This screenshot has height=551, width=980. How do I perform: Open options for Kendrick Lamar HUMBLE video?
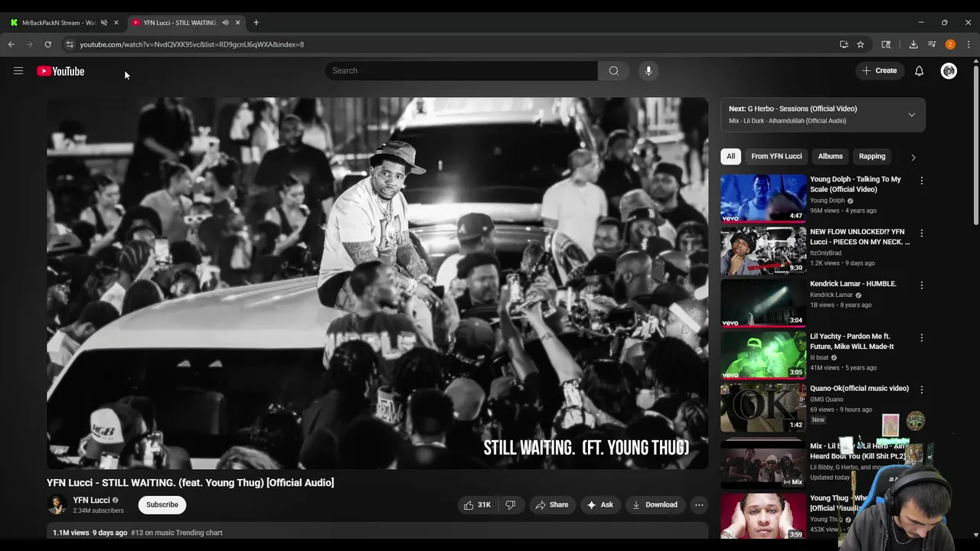(x=921, y=285)
